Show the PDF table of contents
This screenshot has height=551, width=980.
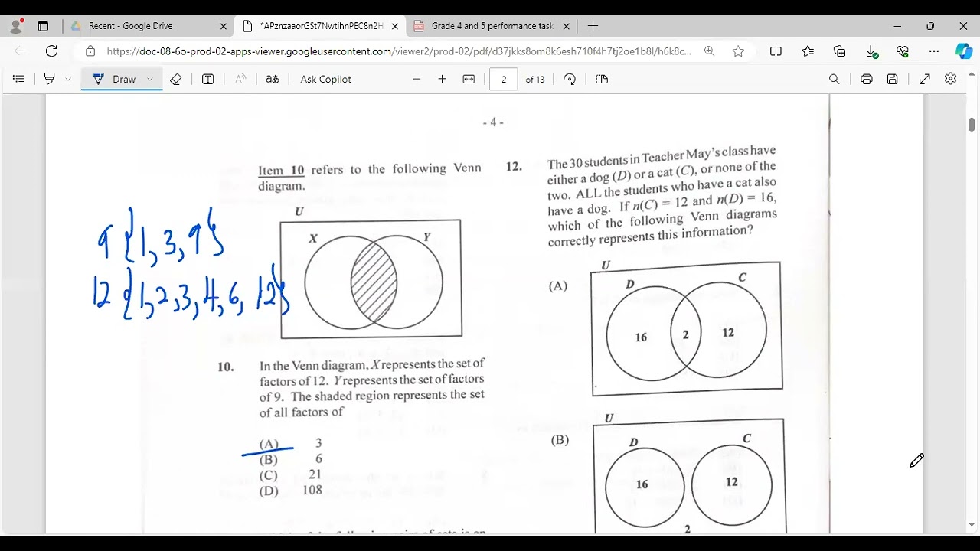click(19, 79)
